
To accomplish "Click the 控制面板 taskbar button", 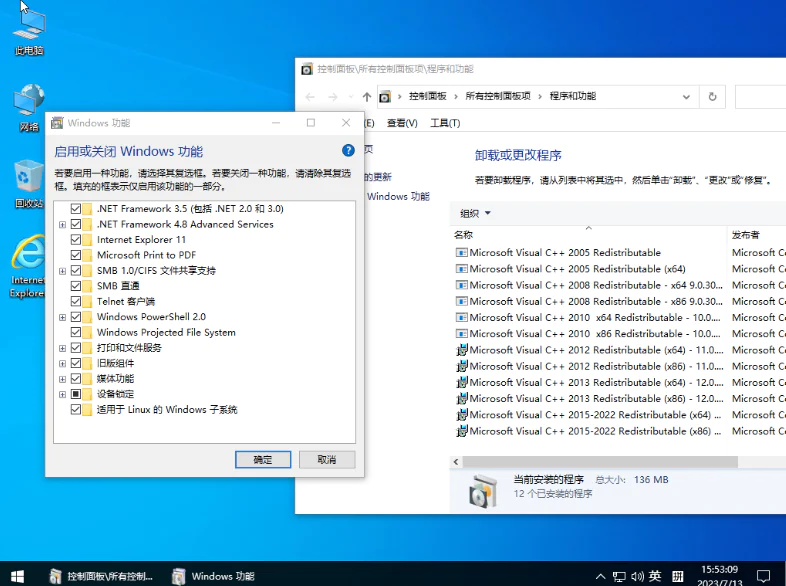I will [101, 576].
